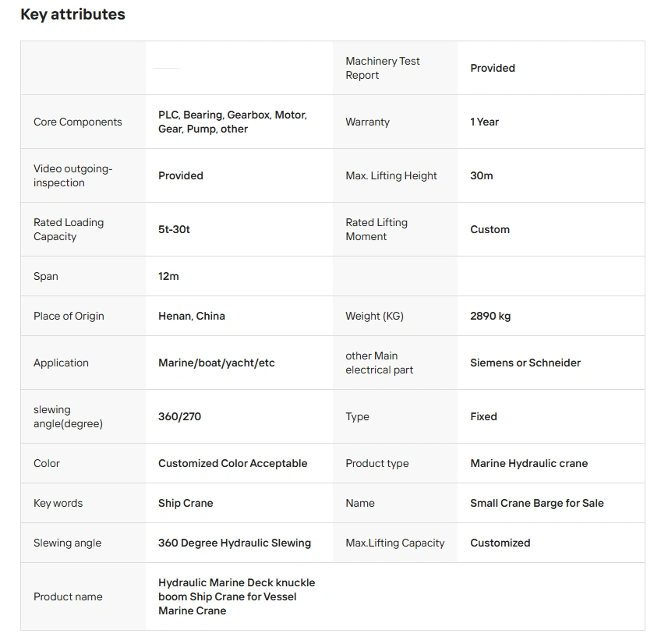Click the Machinery Test Report label
Screen dimensions: 661x644
point(382,68)
